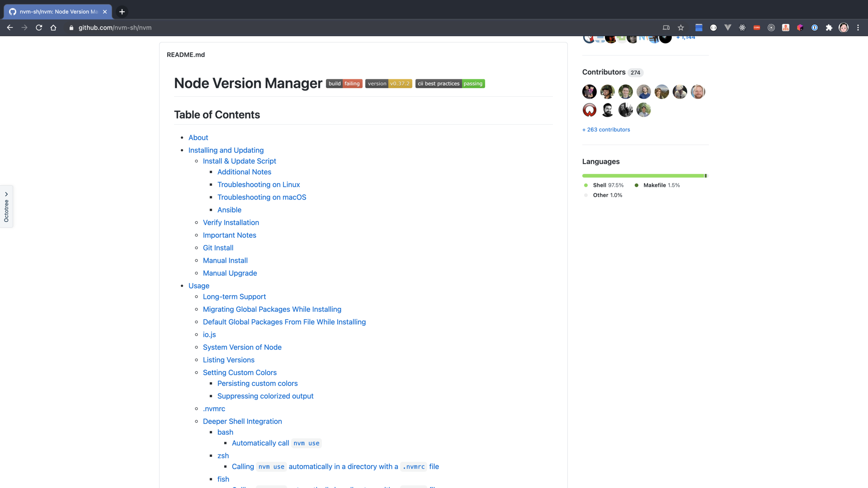
Task: Open the 1Password extension icon
Action: click(814, 27)
